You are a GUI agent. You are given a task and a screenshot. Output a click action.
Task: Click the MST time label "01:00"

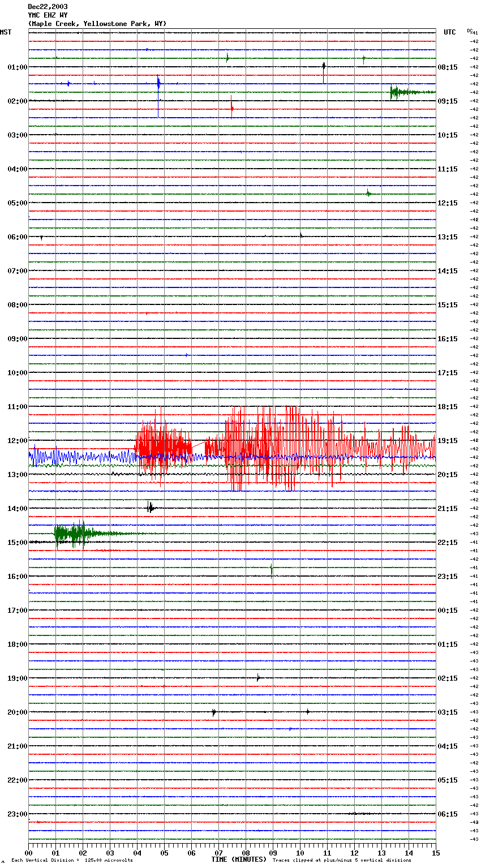(18, 67)
